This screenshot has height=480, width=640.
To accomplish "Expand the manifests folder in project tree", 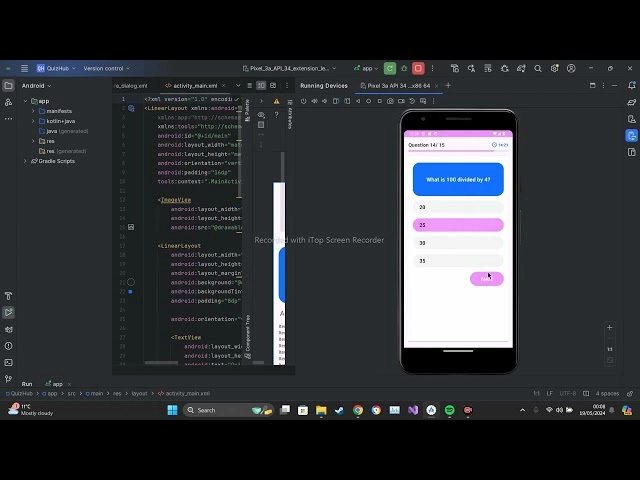I will pos(33,111).
